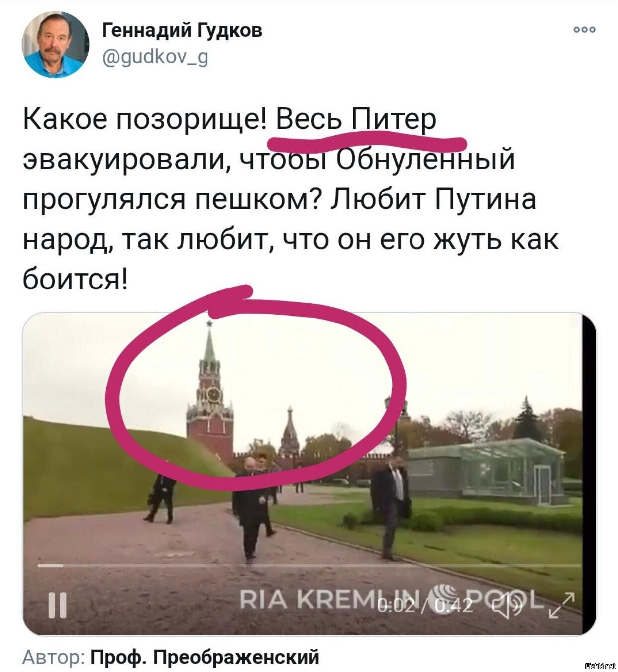
Task: Open Геннадий Гудков's profile avatar
Action: [x=54, y=45]
